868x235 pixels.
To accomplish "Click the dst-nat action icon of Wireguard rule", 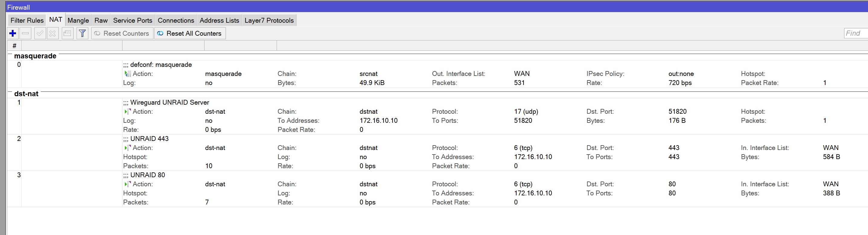I will tap(128, 111).
